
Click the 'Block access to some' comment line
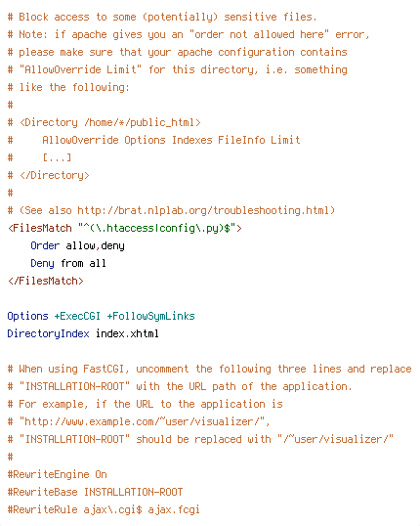point(162,17)
